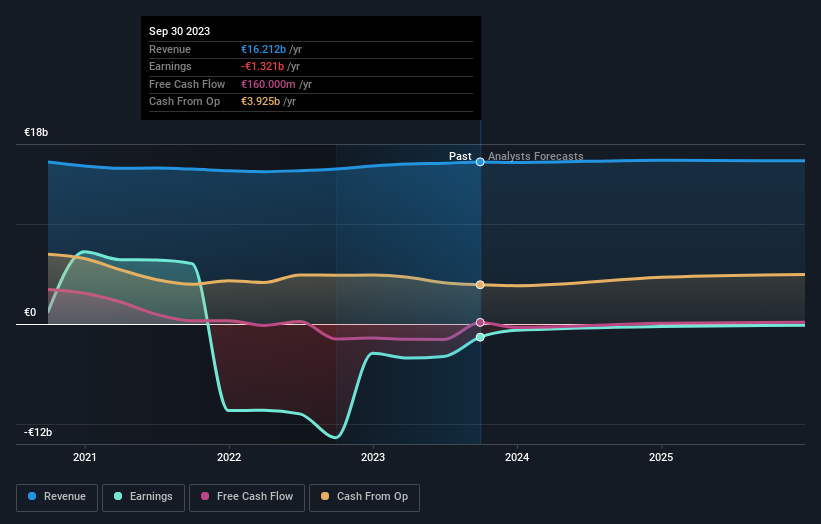Click the -€1.321b earnings value in tooltip
The height and width of the screenshot is (524, 821).
262,66
